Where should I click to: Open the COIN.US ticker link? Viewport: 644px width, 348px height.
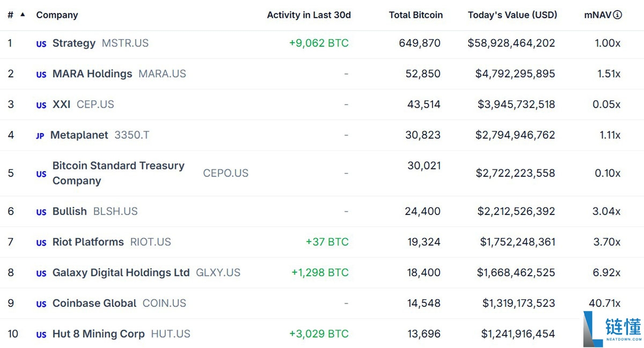164,304
